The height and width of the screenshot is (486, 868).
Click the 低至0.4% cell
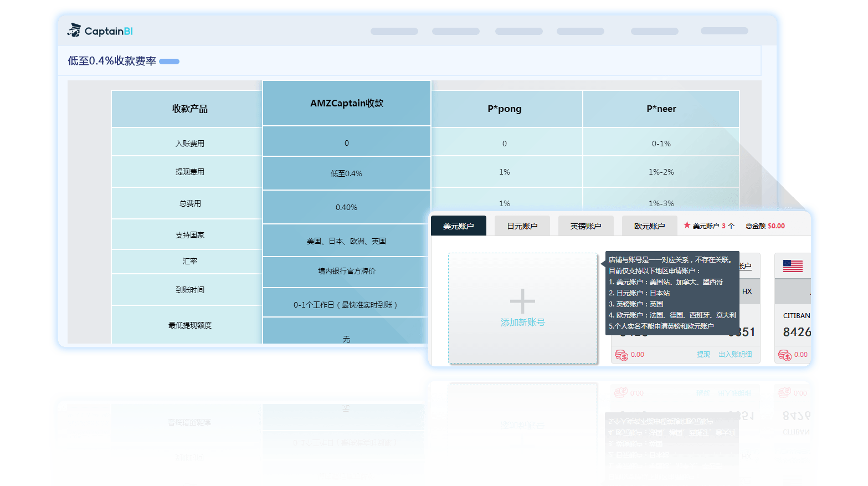click(347, 173)
